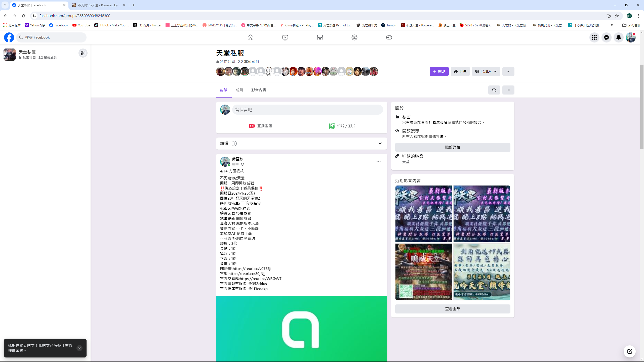This screenshot has height=362, width=644.
Task: Click 查看全部 under recent media
Action: coord(453,309)
